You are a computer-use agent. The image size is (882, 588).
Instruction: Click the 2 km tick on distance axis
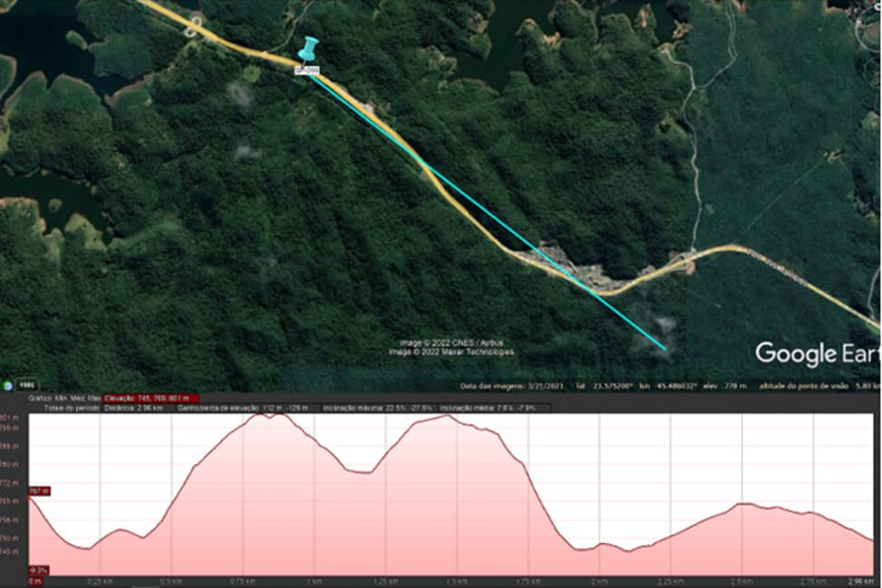tap(599, 581)
